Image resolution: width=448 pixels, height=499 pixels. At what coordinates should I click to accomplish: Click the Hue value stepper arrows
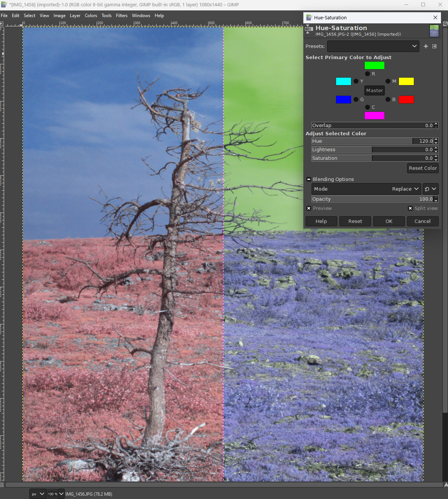click(x=436, y=141)
